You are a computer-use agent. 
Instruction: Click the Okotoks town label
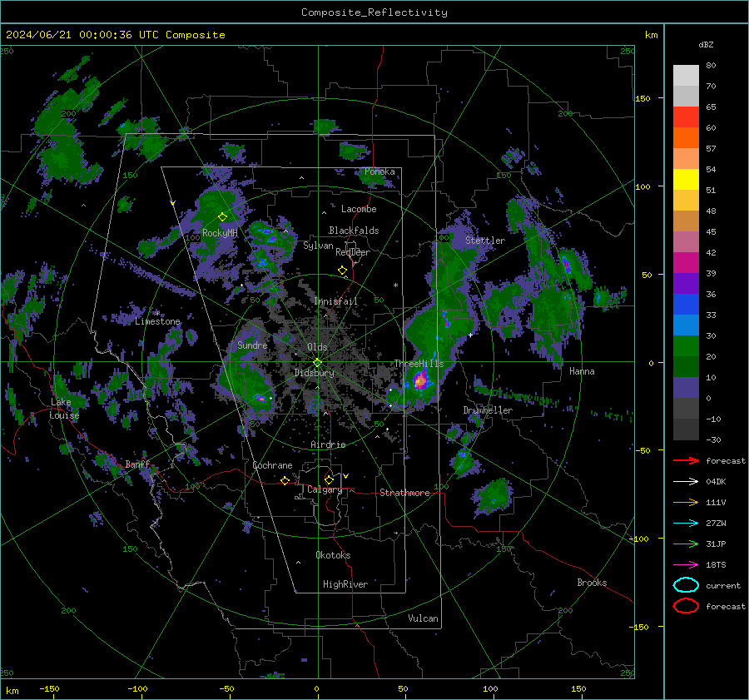point(333,555)
